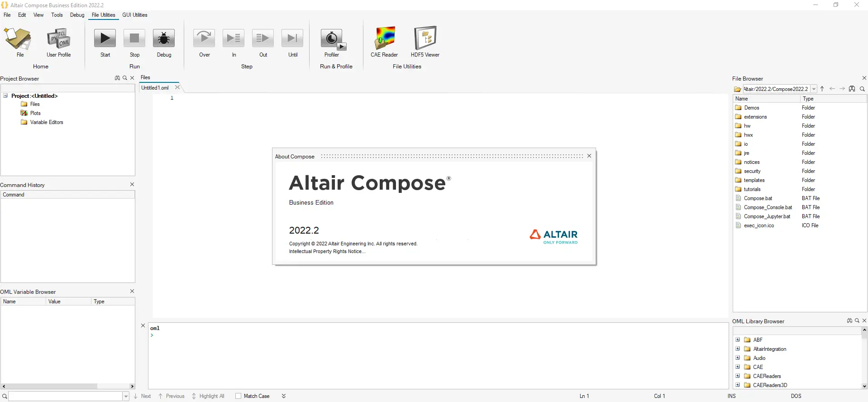Open the File Browser path dropdown
The image size is (868, 402).
[x=814, y=89]
